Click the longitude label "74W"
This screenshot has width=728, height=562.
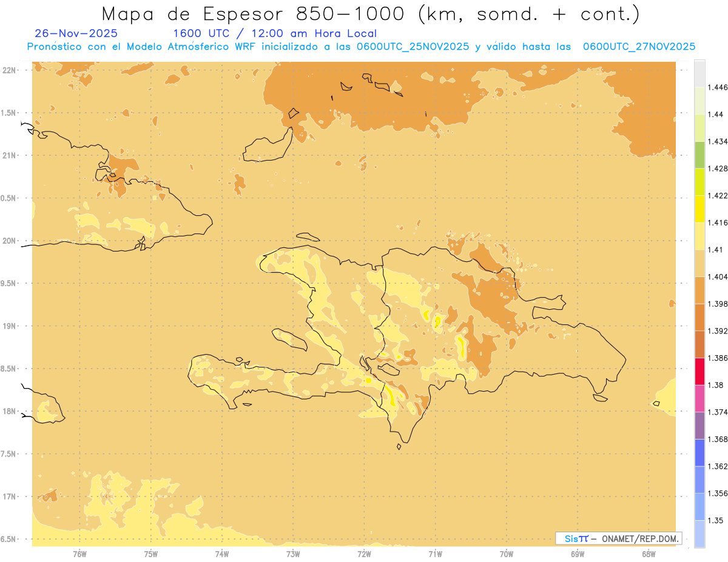[222, 554]
